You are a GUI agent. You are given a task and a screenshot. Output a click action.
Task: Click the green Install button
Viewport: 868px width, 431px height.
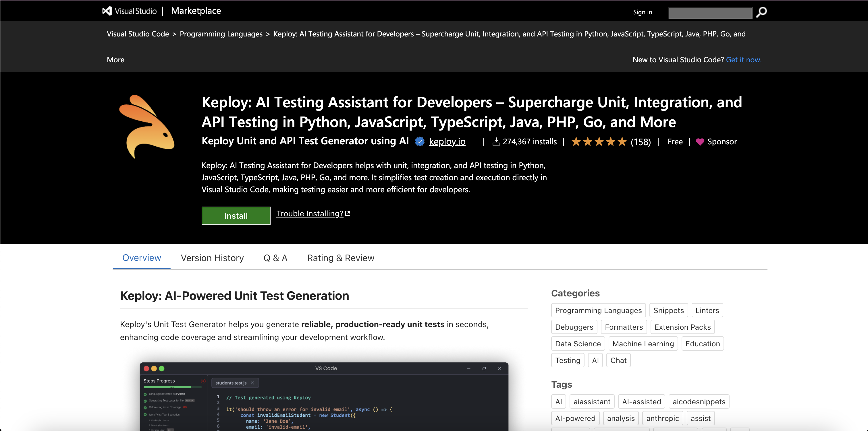click(x=236, y=215)
